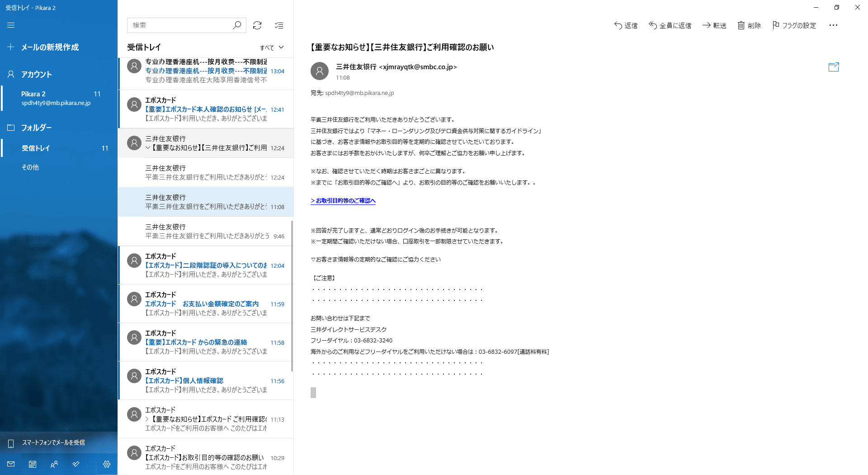Click the sender name 三井住友銀行 in header
Viewport: 868px width, 475px height.
[x=356, y=67]
